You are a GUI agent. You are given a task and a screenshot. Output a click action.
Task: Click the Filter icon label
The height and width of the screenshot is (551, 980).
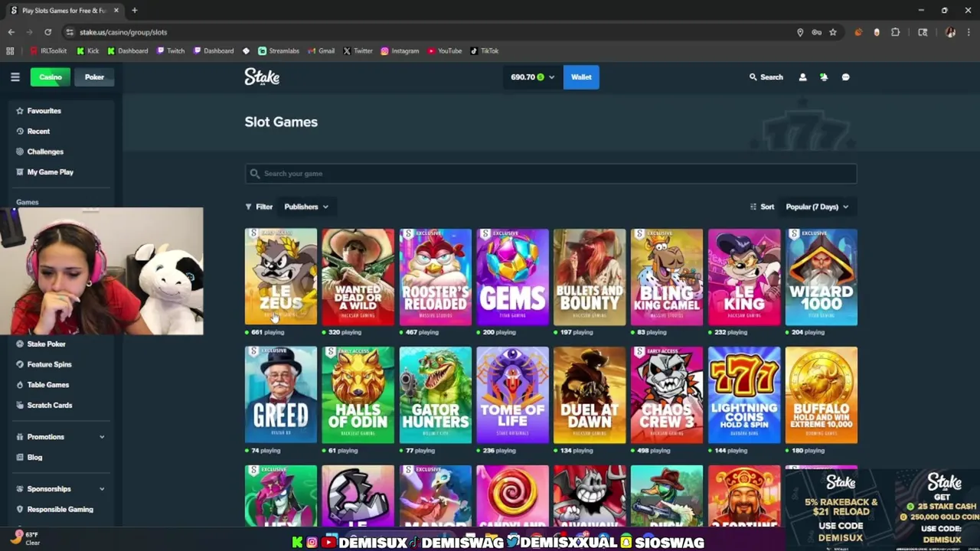pos(259,207)
